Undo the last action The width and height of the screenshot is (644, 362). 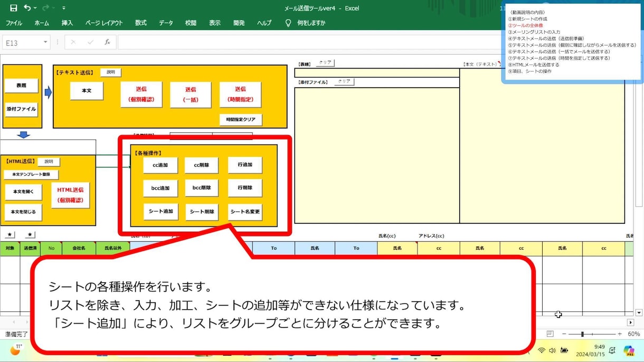pos(27,8)
